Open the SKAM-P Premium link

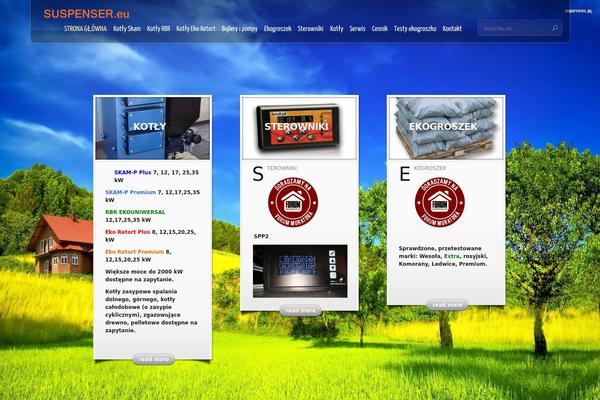point(130,192)
